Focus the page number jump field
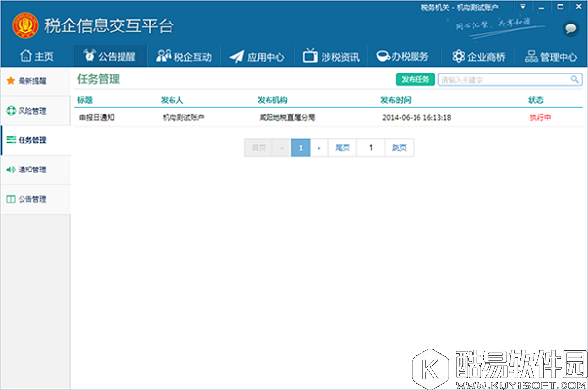This screenshot has width=588, height=390. (370, 148)
